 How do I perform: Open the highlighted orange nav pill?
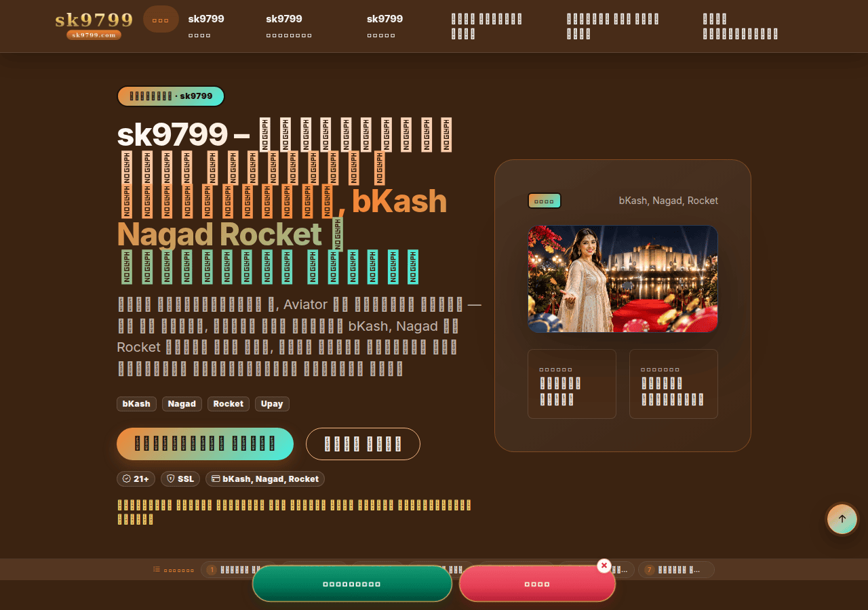[x=161, y=20]
